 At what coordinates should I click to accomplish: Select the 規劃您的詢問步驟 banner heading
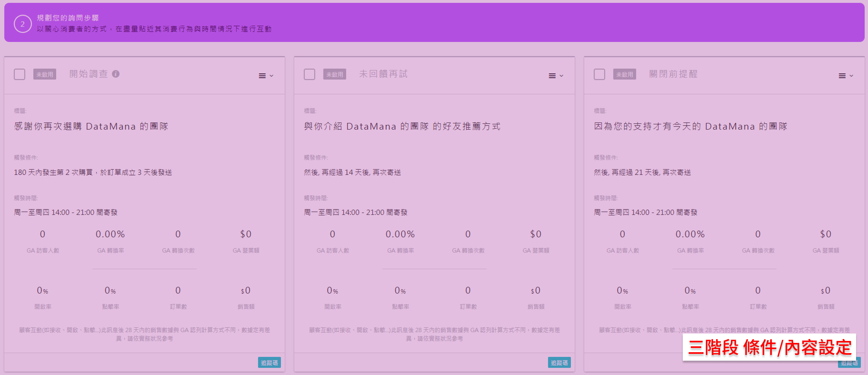(68, 18)
